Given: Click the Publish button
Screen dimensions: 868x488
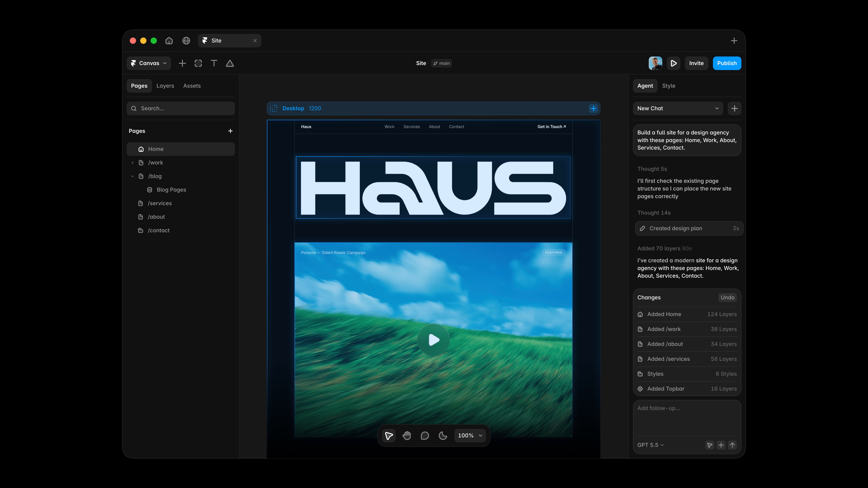Looking at the screenshot, I should point(727,63).
